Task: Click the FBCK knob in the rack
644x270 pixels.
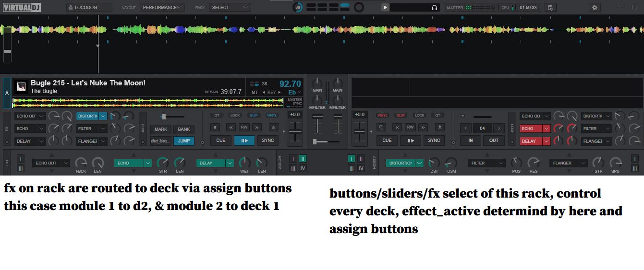Action: [81, 163]
